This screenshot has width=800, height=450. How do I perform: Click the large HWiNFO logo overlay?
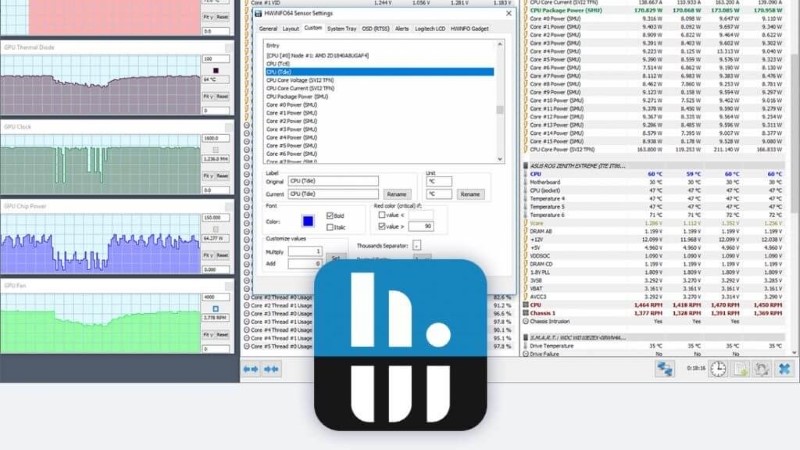[x=401, y=345]
